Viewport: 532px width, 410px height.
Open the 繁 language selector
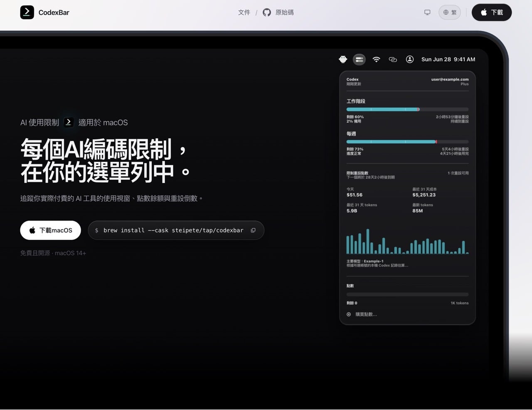tap(450, 12)
